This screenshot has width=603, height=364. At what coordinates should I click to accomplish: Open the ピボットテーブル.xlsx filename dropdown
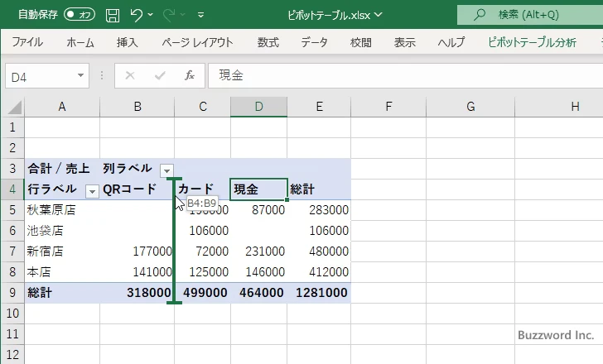pyautogui.click(x=379, y=15)
